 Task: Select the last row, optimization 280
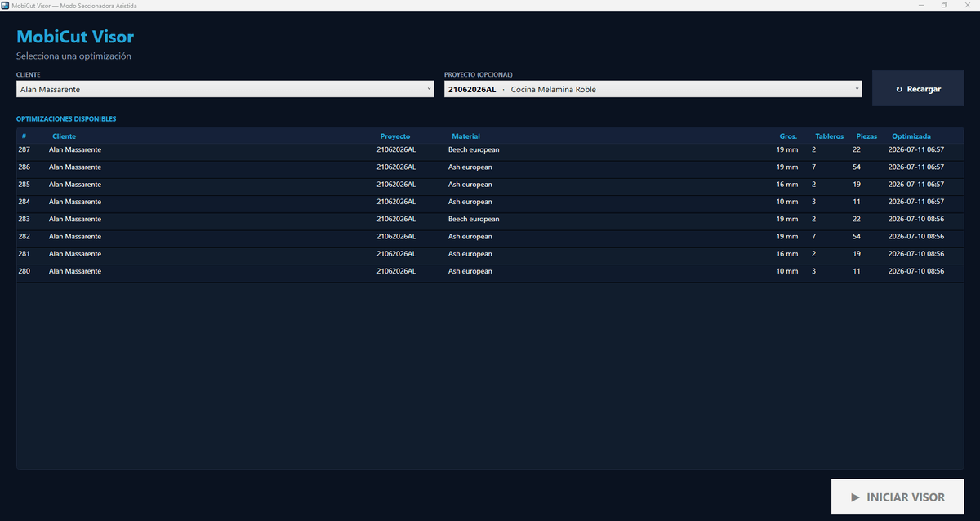tap(490, 271)
